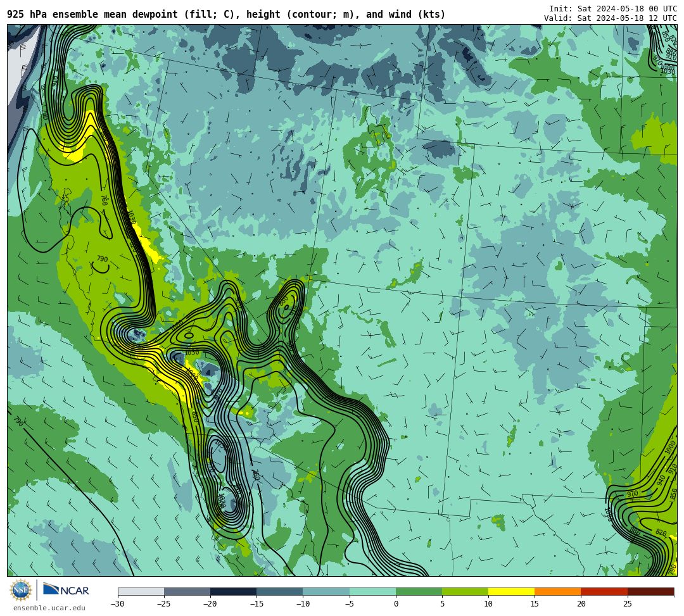Image resolution: width=684 pixels, height=616 pixels.
Task: Click the '25' colorbar tick label
Action: [627, 604]
